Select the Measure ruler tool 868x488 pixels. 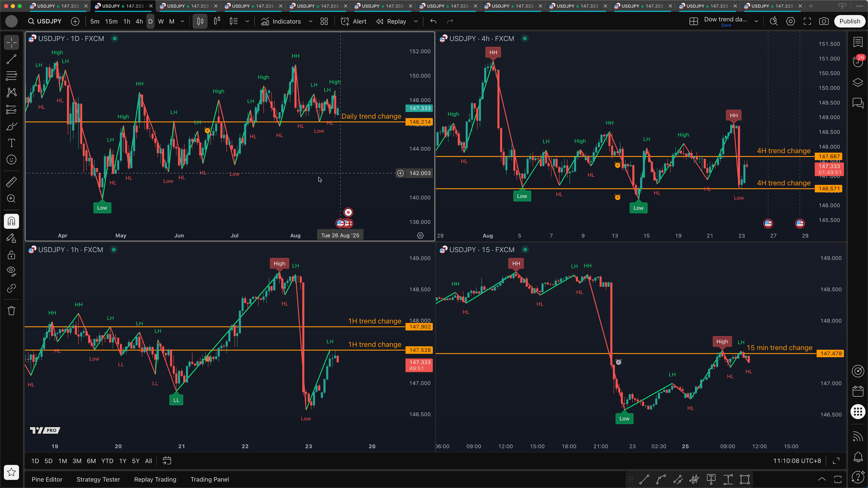[12, 182]
